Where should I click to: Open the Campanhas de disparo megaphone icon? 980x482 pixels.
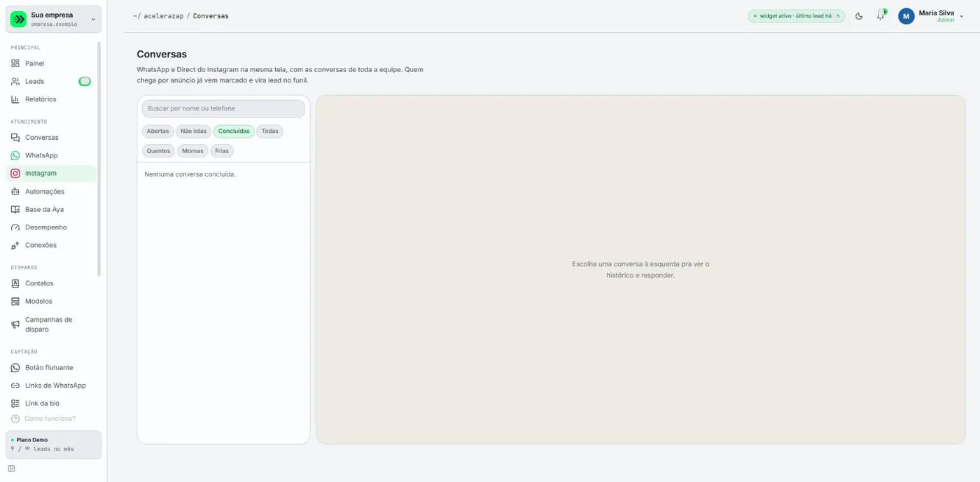point(15,325)
